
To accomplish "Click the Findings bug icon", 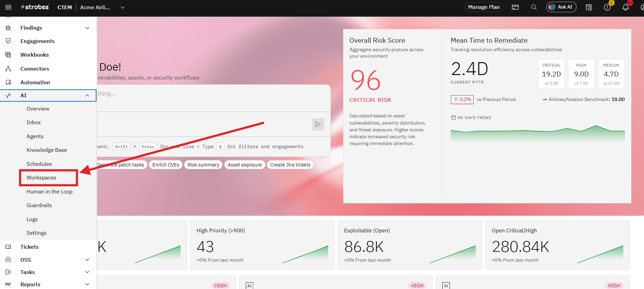I will 9,28.
